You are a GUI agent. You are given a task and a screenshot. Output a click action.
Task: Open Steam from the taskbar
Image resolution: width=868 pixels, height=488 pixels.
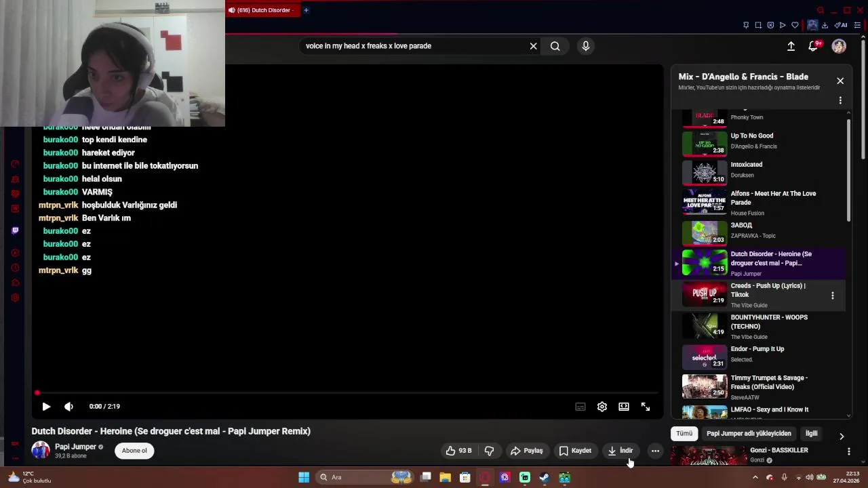545,477
